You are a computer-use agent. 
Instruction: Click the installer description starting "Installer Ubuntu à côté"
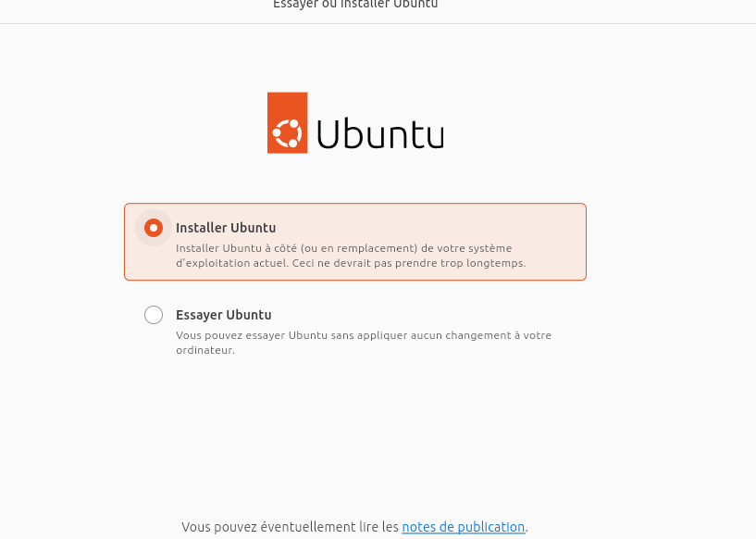tap(351, 256)
